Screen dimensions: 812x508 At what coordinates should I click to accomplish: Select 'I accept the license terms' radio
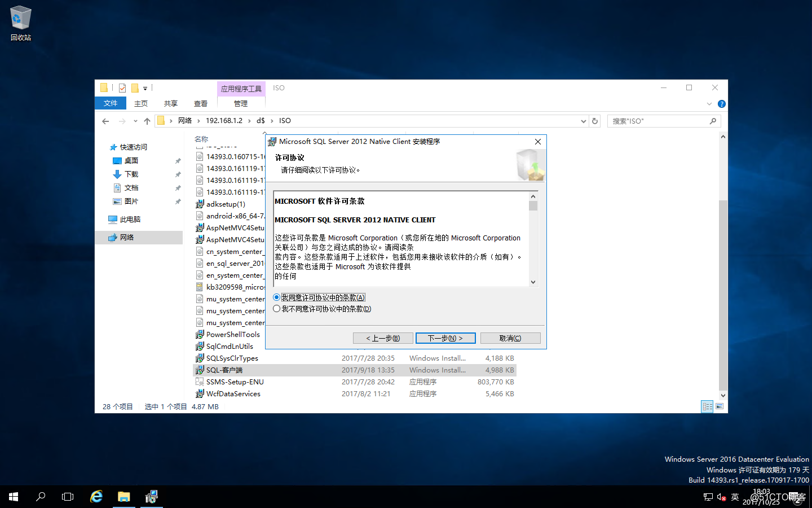(276, 297)
